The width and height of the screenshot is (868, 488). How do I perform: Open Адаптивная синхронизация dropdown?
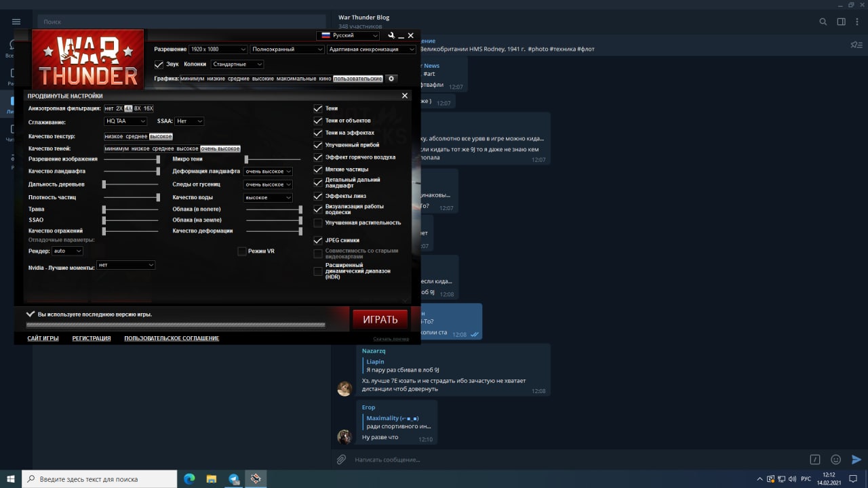point(372,49)
